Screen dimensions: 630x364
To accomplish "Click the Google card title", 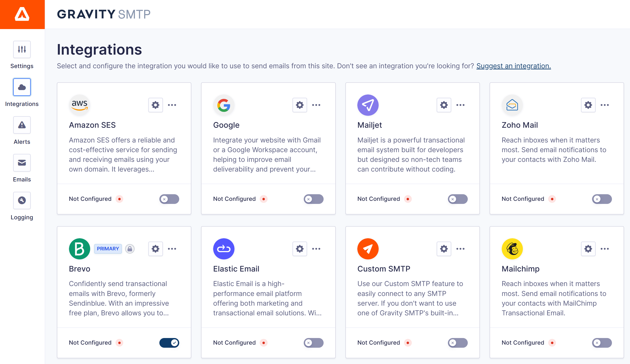I will tap(226, 125).
